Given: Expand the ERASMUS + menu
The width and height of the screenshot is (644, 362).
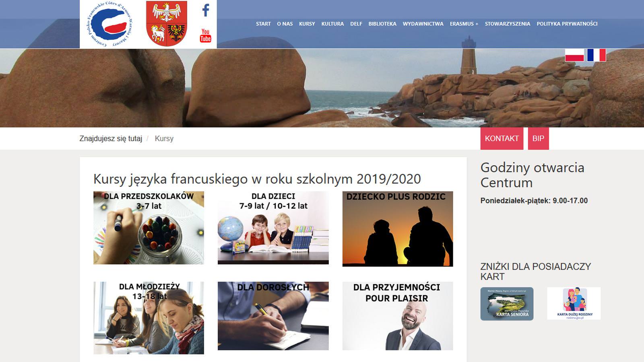Looking at the screenshot, I should coord(464,24).
